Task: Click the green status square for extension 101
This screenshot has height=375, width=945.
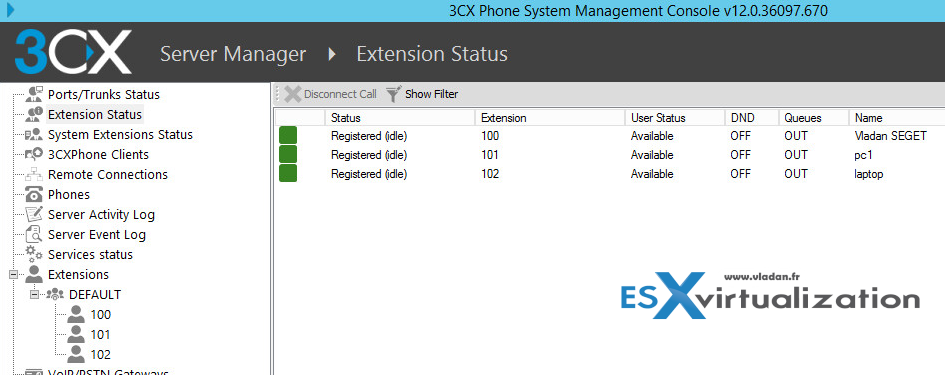Action: coord(288,154)
